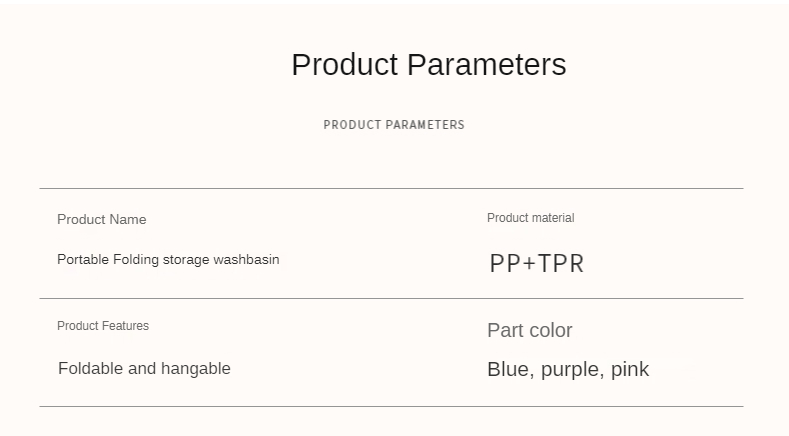Select the Product Name label
The width and height of the screenshot is (789, 436).
point(101,220)
